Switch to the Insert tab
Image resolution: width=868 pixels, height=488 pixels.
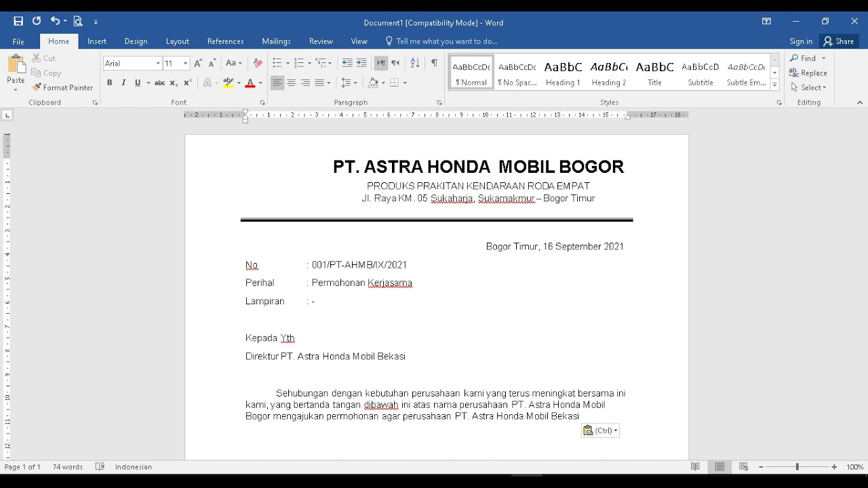97,41
